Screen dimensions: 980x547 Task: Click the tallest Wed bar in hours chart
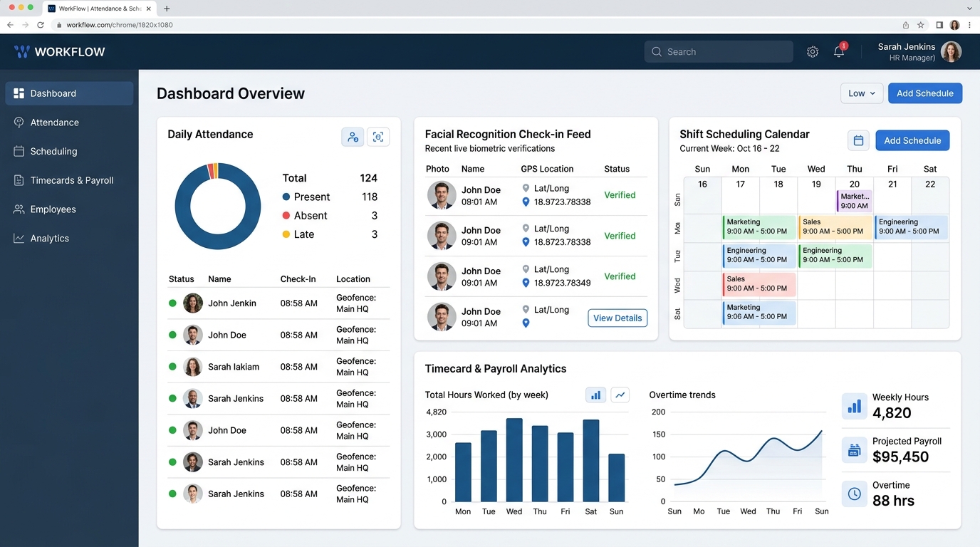514,460
